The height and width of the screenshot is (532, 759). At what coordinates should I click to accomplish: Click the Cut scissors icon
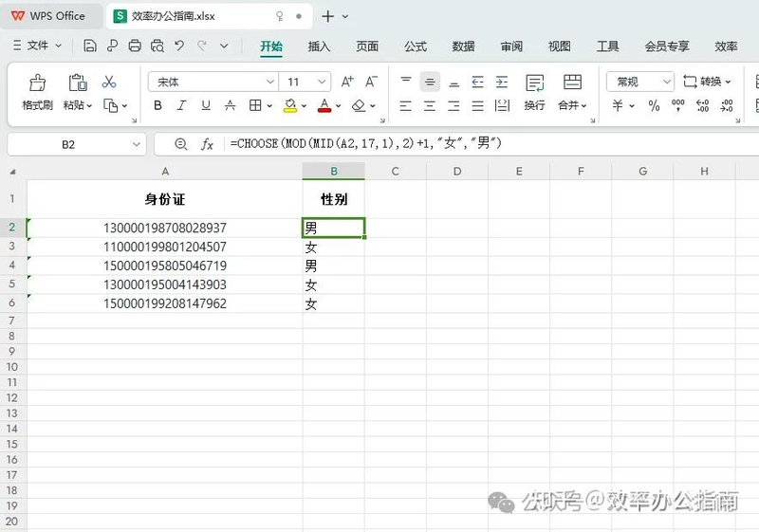[109, 82]
